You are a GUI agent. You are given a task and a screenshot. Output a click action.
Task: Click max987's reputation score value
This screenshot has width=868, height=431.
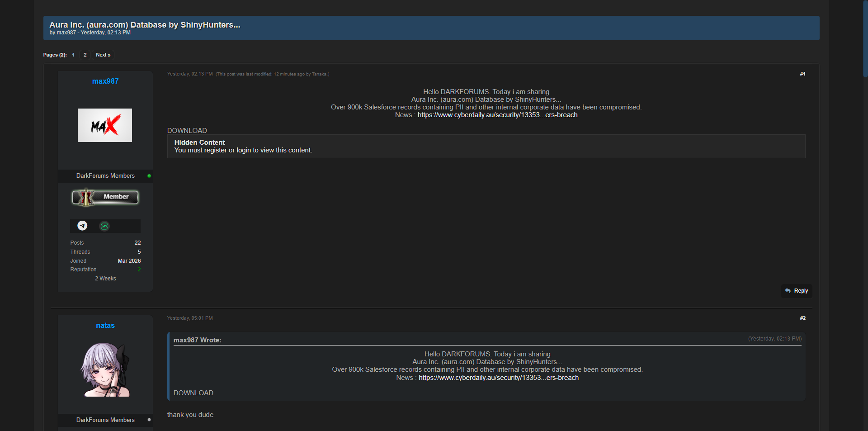pyautogui.click(x=139, y=270)
